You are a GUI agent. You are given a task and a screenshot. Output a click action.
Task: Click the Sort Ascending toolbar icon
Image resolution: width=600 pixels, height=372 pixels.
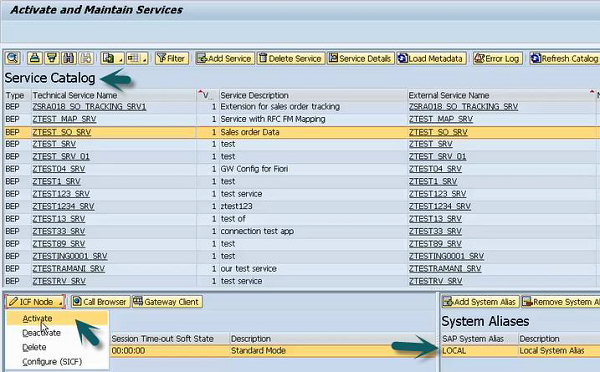tap(35, 58)
